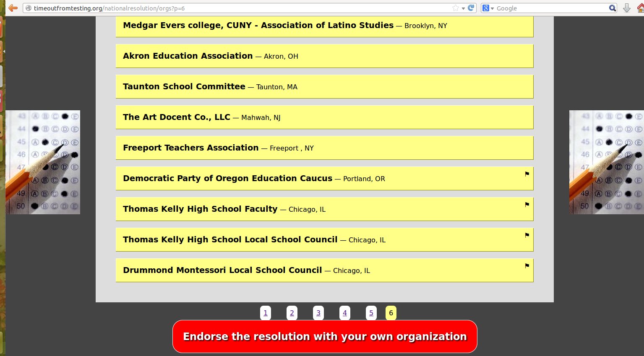Viewport: 644px width, 356px height.
Task: Open the URL history dropdown arrow
Action: click(463, 8)
